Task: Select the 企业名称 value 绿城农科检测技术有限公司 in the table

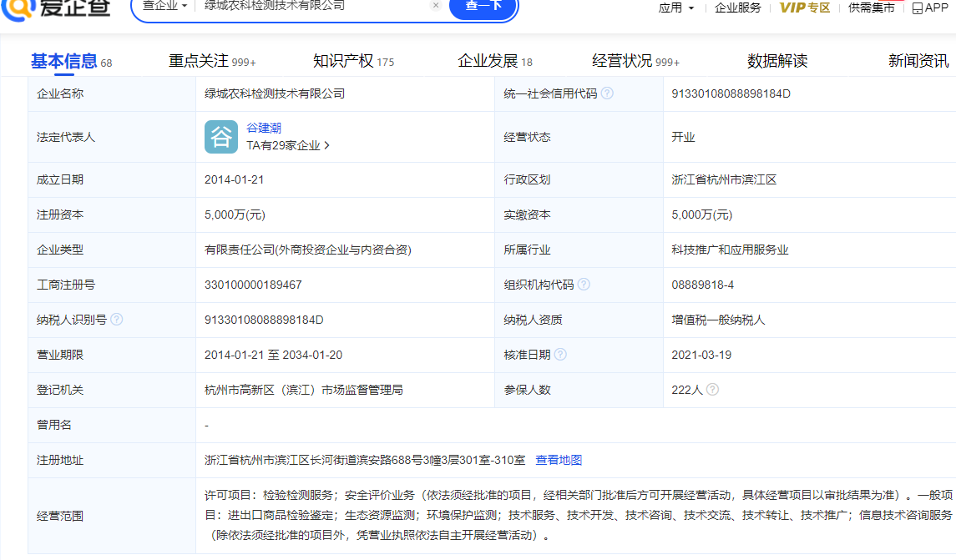Action: (x=275, y=93)
